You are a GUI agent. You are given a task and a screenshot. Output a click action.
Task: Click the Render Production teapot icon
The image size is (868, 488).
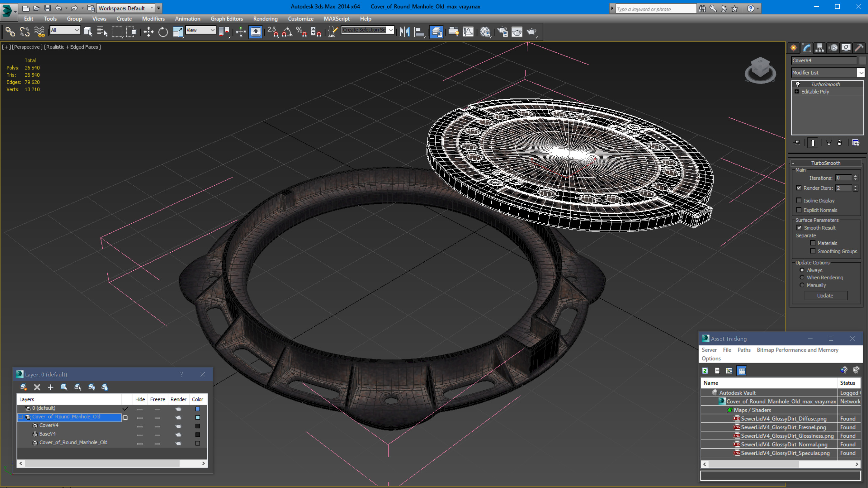pyautogui.click(x=531, y=32)
